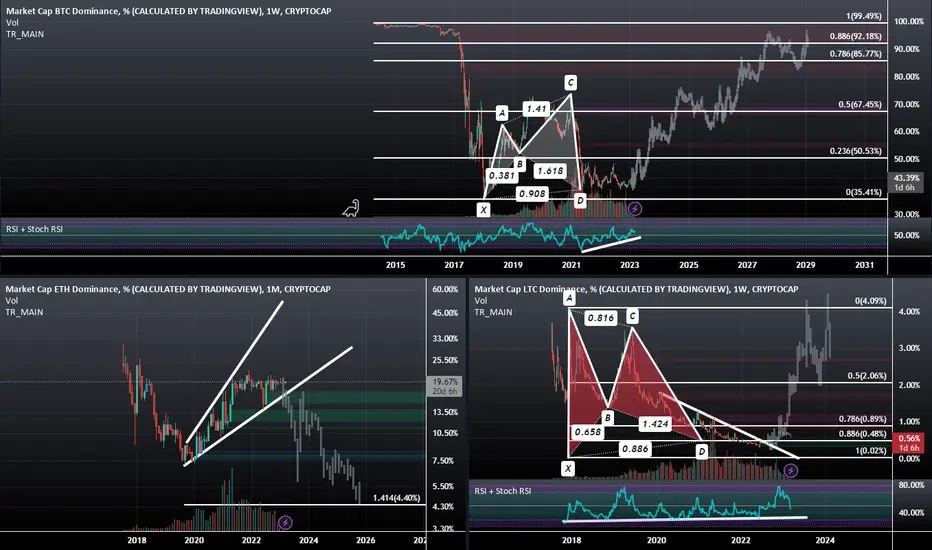Click the 0.816 ratio label in LTC pattern
Image resolution: width=932 pixels, height=550 pixels.
600,318
